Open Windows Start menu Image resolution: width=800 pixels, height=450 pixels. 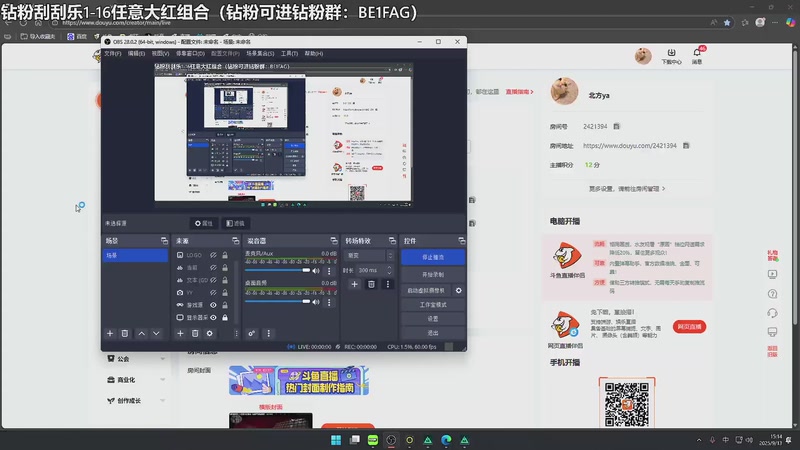pos(336,440)
